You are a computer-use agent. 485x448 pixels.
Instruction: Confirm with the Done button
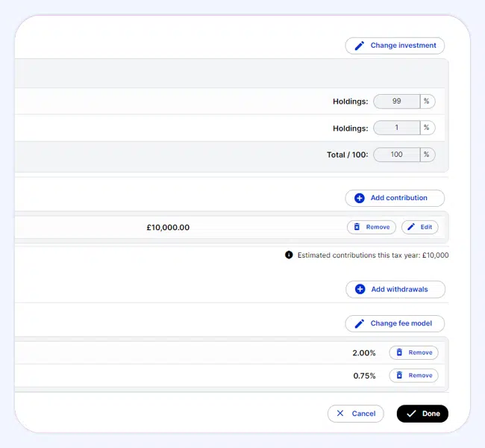tap(422, 414)
